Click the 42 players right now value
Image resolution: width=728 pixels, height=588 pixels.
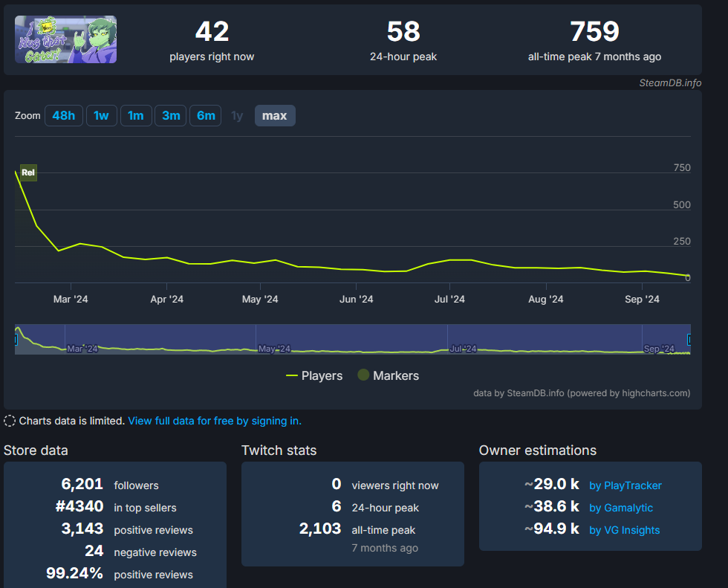click(x=212, y=31)
